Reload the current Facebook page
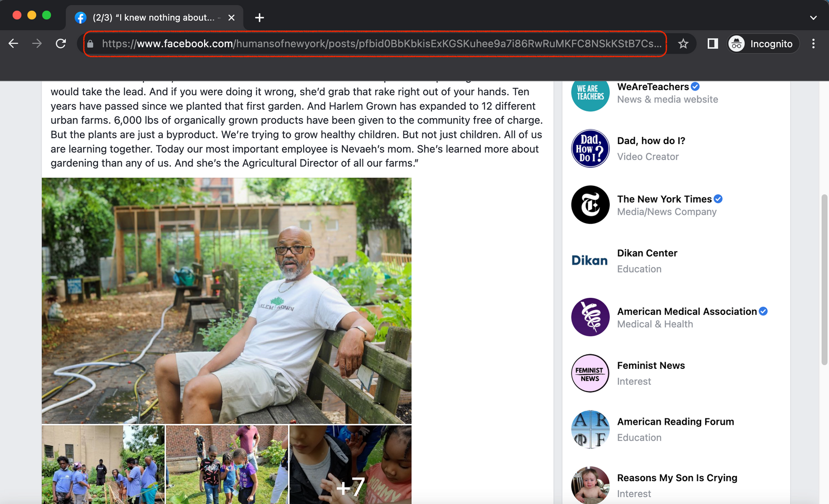The width and height of the screenshot is (829, 504). (x=61, y=44)
